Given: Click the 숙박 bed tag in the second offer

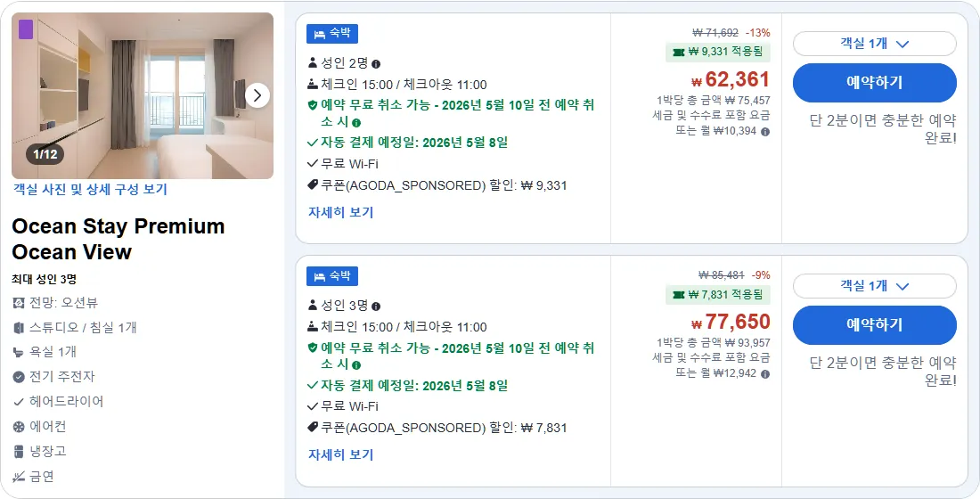Looking at the screenshot, I should coord(332,276).
